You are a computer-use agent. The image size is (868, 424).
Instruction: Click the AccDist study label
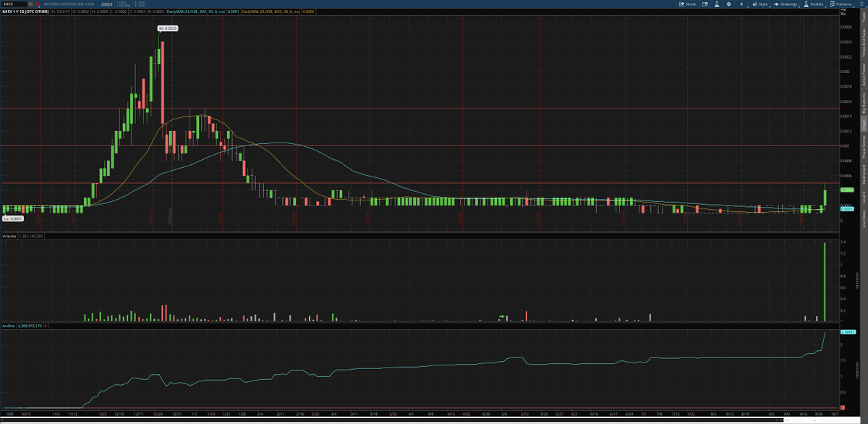click(9, 326)
